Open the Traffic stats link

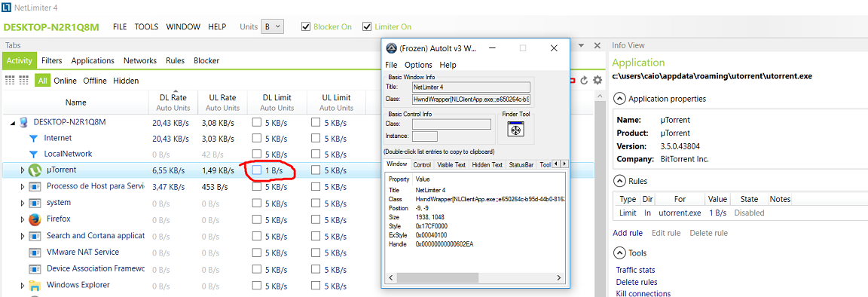(x=635, y=270)
